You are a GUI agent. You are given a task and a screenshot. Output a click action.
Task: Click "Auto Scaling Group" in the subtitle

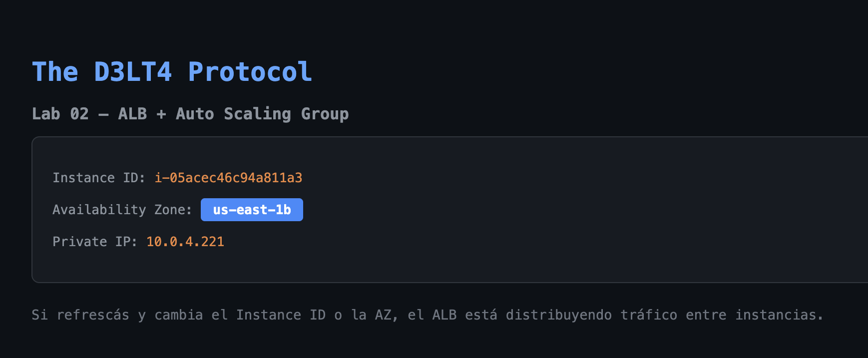click(x=262, y=114)
